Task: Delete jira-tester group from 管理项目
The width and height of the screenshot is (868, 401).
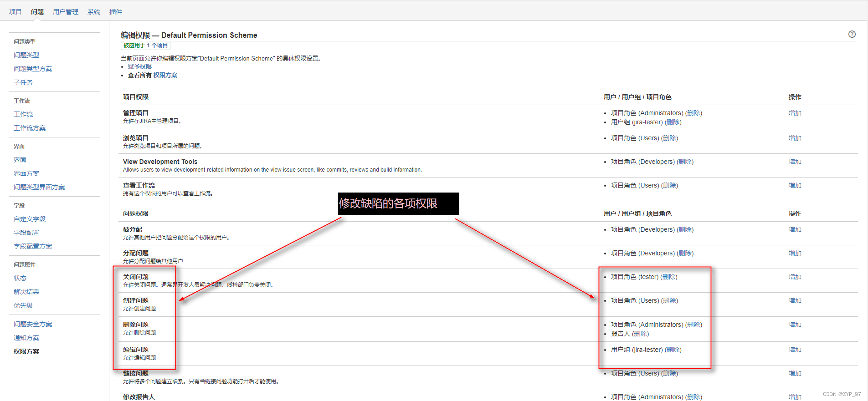Action: 673,122
